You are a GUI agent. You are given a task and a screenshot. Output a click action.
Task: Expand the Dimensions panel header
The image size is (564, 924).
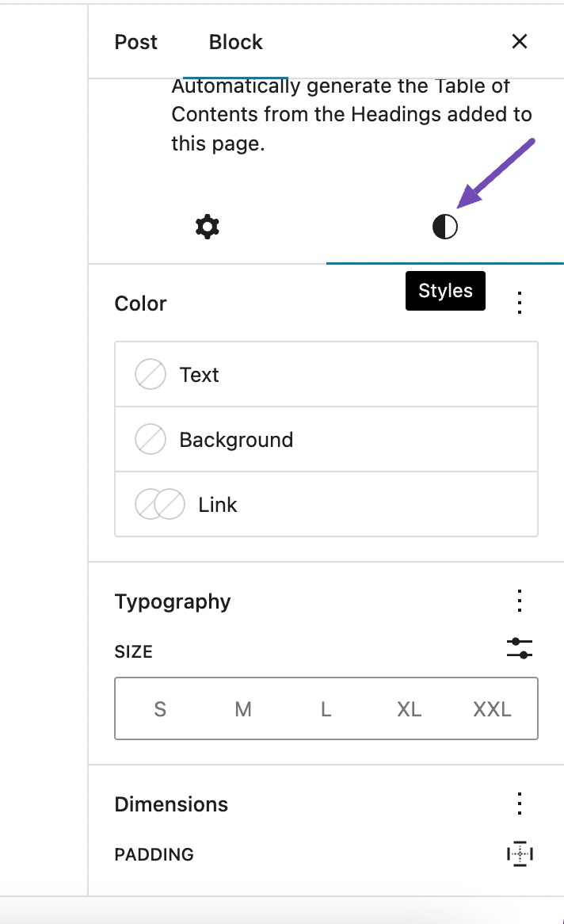(170, 804)
